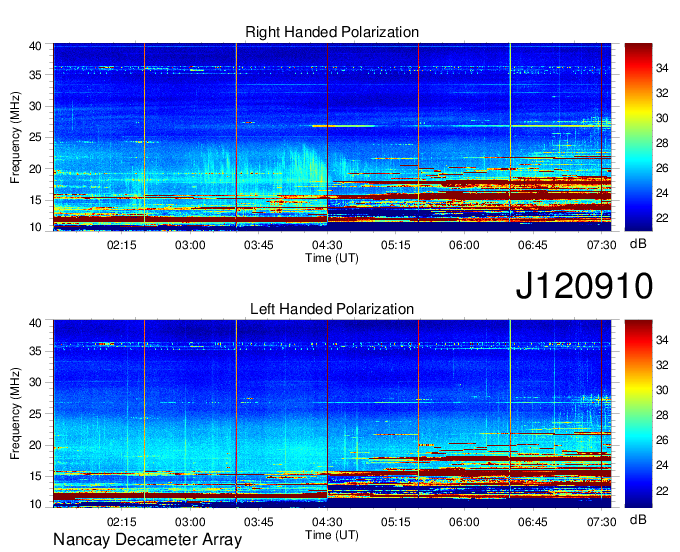Click the 05:15 time tick under Right Handed plot

click(396, 245)
